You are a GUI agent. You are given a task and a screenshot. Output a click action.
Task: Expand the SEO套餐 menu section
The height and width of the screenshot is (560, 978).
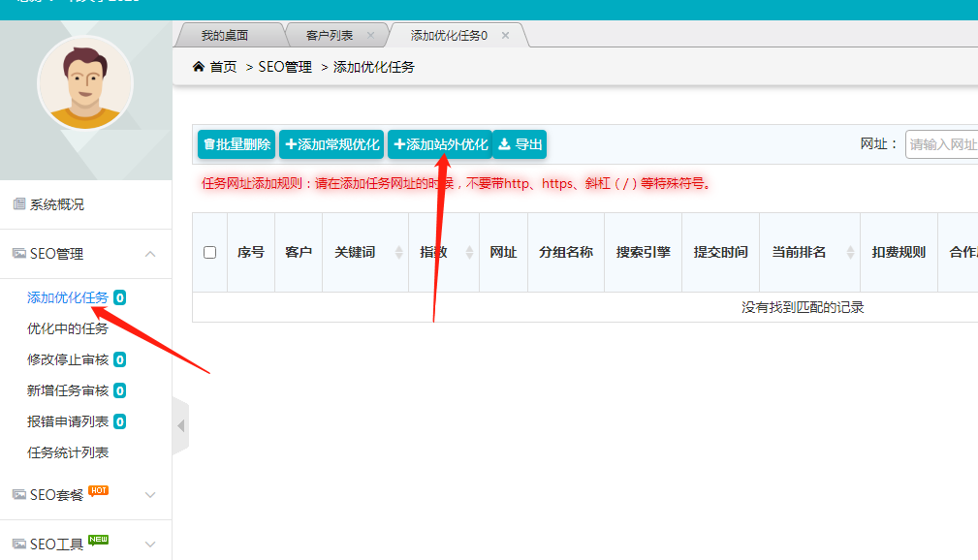tap(150, 495)
